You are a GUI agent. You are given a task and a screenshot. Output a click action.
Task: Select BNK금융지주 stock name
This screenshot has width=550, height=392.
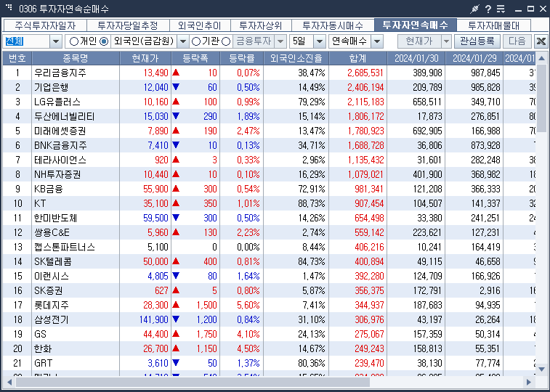(x=60, y=145)
